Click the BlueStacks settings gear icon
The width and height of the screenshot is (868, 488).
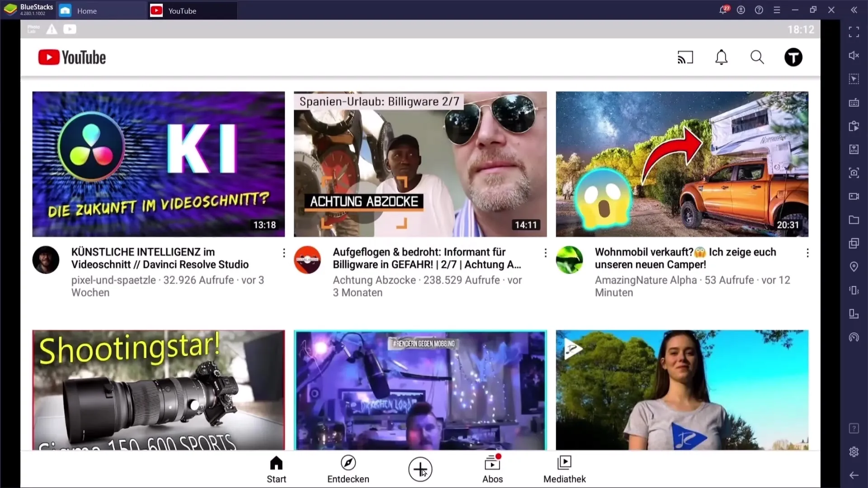point(854,452)
